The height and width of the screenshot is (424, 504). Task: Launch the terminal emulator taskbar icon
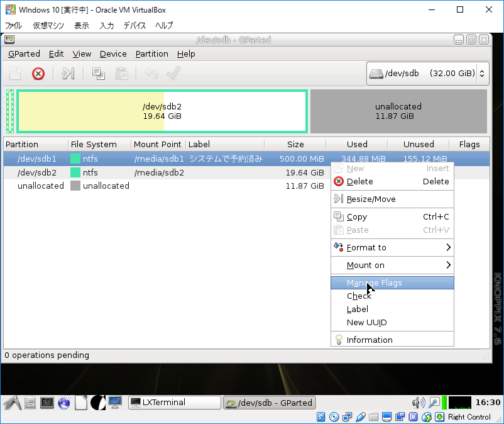(47, 403)
